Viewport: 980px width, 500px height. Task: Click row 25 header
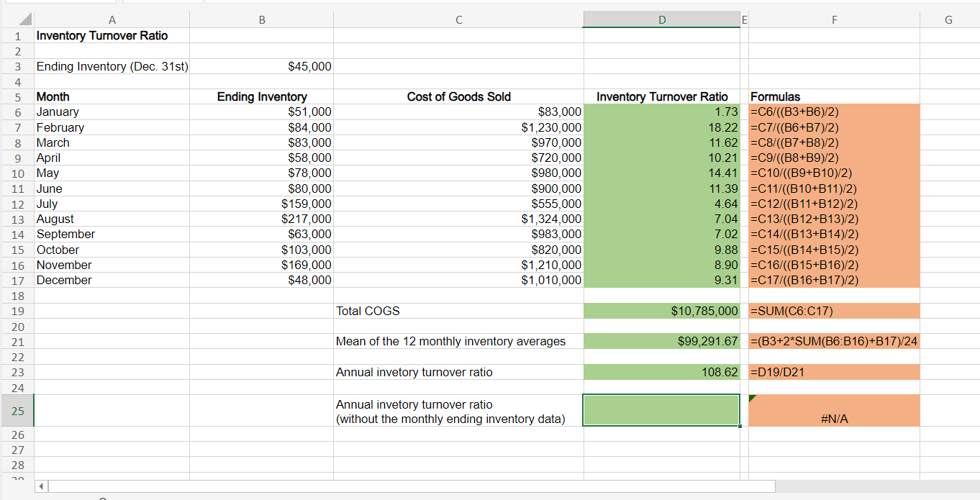(x=17, y=411)
